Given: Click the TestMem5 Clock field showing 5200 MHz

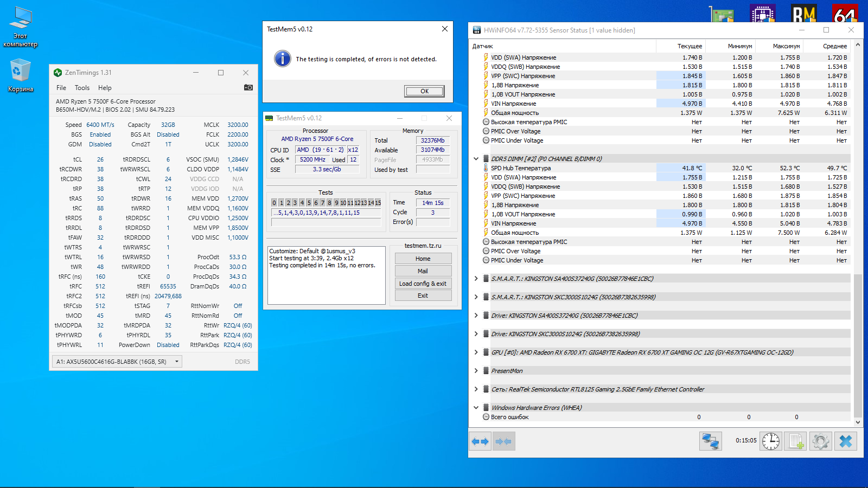Looking at the screenshot, I should pos(312,159).
